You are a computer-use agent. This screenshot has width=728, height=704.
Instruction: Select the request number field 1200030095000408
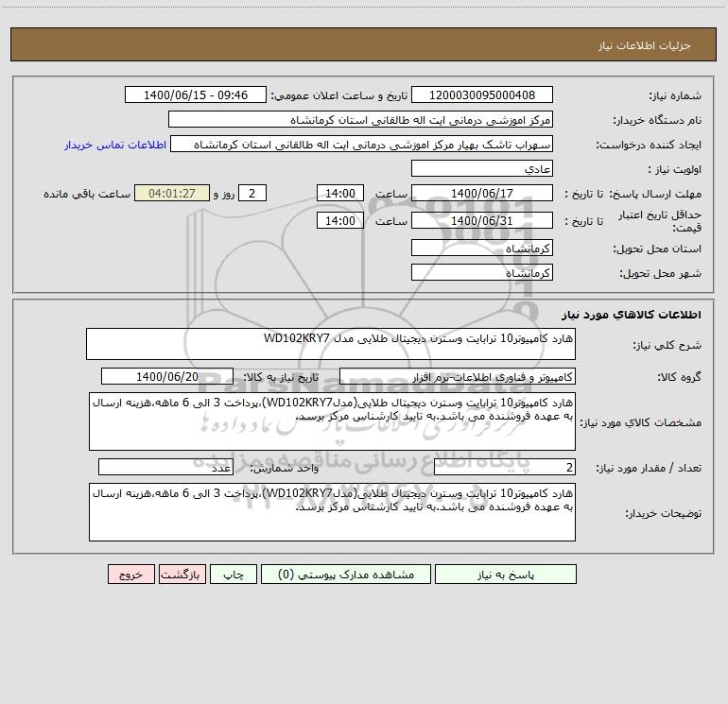(482, 94)
